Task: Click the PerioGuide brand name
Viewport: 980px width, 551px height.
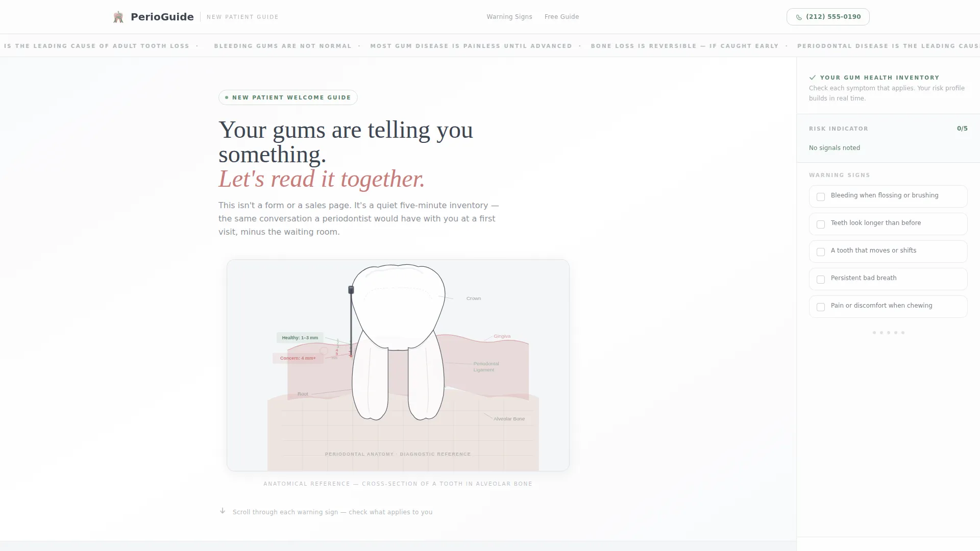Action: point(162,17)
